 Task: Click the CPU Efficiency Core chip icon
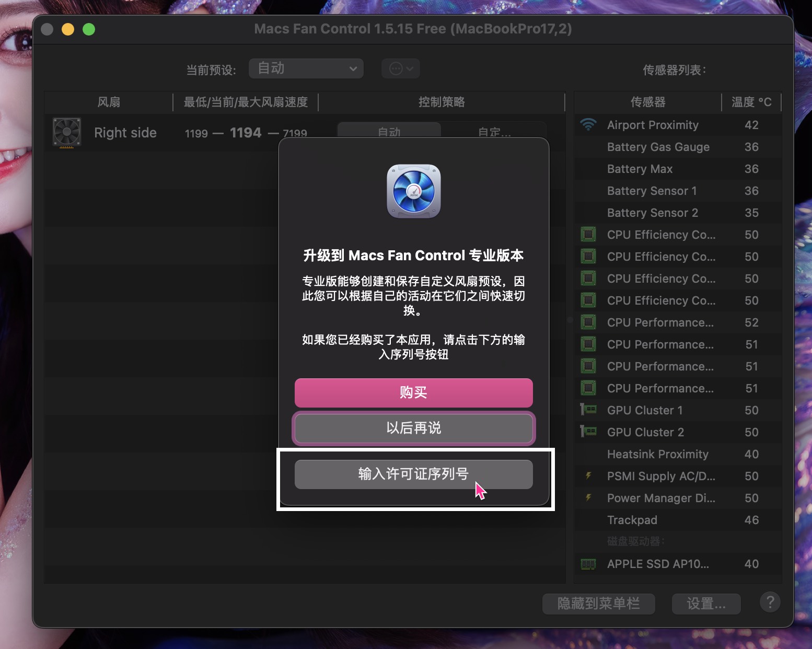[x=589, y=235]
